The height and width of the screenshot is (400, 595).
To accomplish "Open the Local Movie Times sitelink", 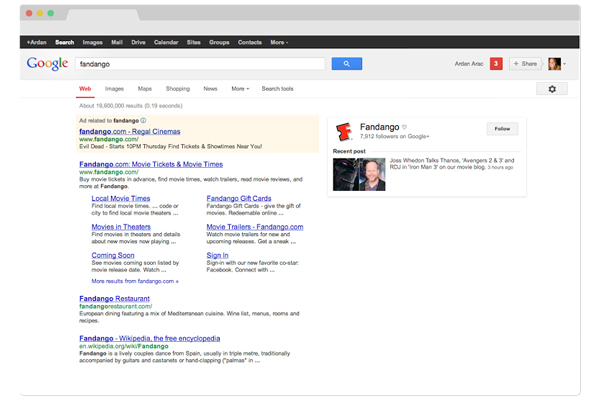I will (x=121, y=198).
